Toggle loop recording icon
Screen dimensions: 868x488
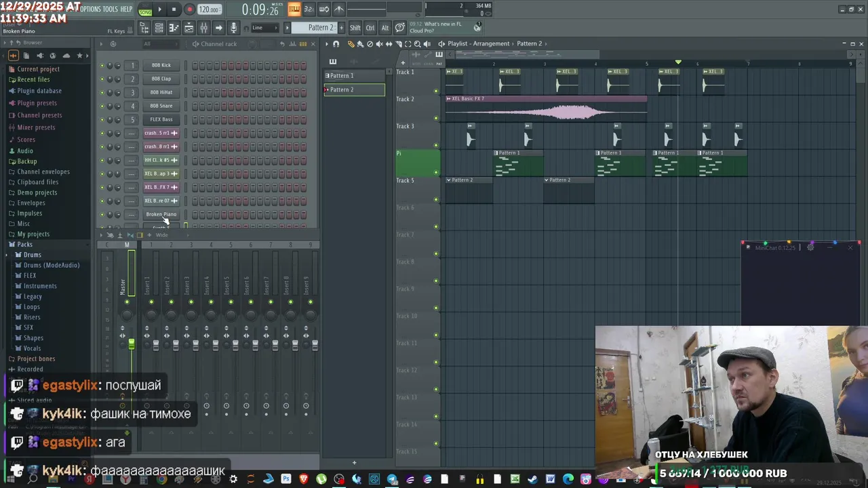(x=324, y=9)
